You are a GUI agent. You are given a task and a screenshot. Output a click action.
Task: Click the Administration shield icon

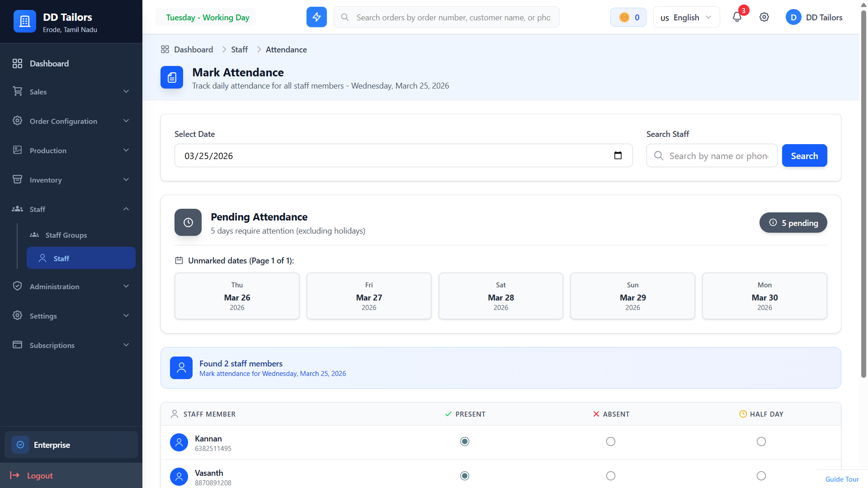17,286
